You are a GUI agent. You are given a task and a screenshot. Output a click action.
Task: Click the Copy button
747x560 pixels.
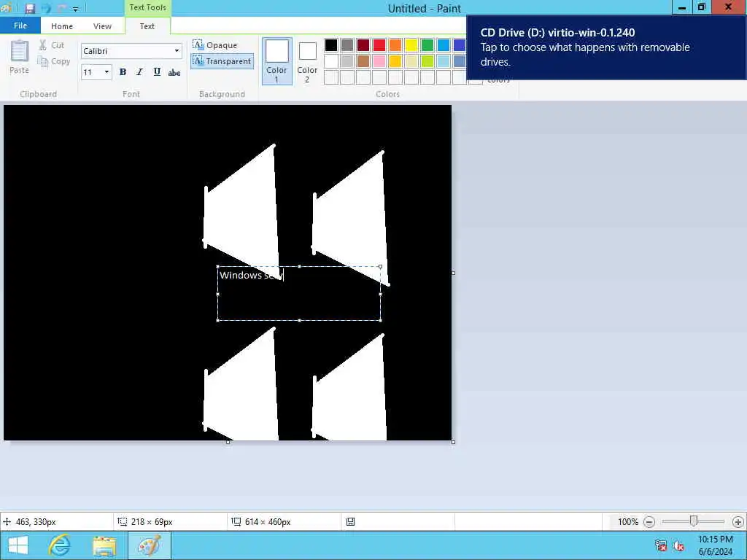pyautogui.click(x=54, y=61)
